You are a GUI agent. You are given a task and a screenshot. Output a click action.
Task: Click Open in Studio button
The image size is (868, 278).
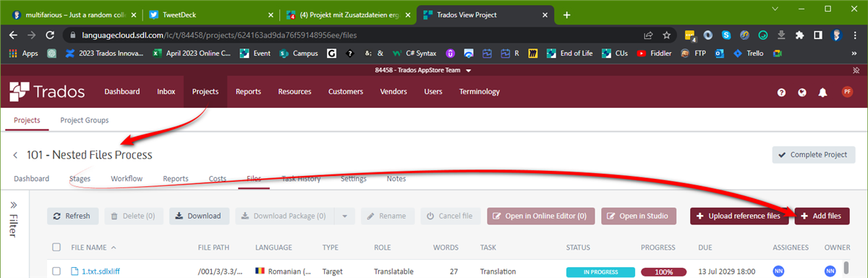click(639, 216)
